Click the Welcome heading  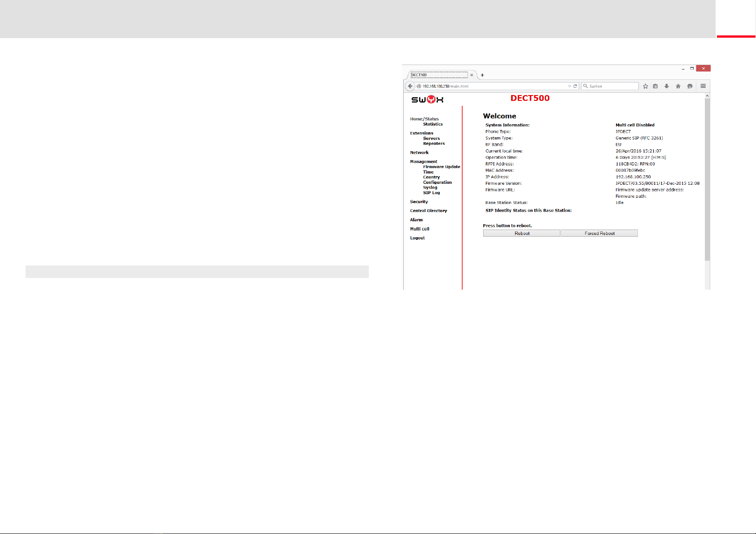click(499, 116)
